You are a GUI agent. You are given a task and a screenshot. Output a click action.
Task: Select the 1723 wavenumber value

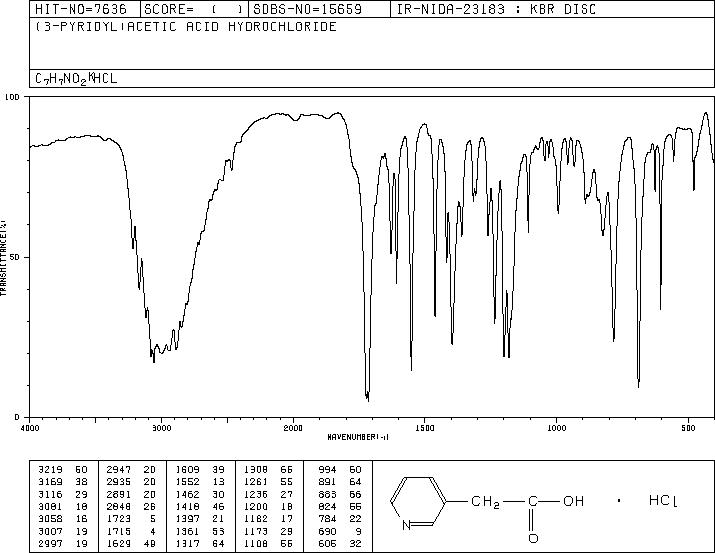click(x=119, y=519)
